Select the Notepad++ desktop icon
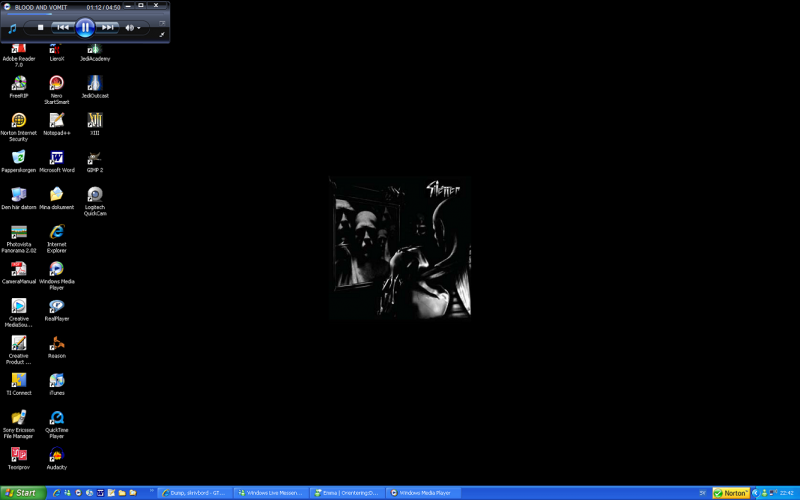The width and height of the screenshot is (800, 500). tap(57, 124)
